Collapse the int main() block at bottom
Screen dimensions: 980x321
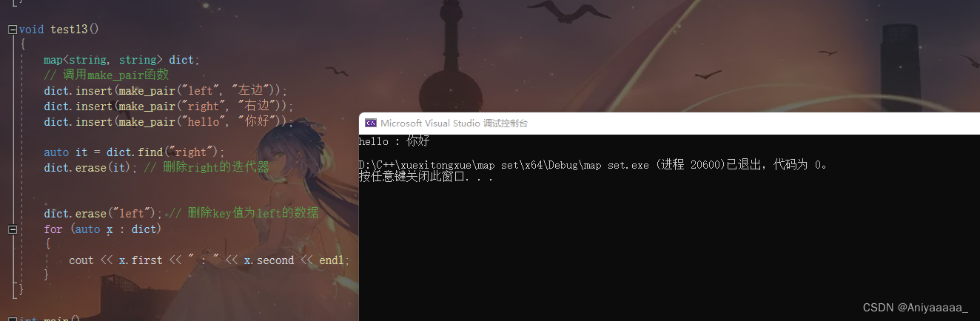coord(13,319)
